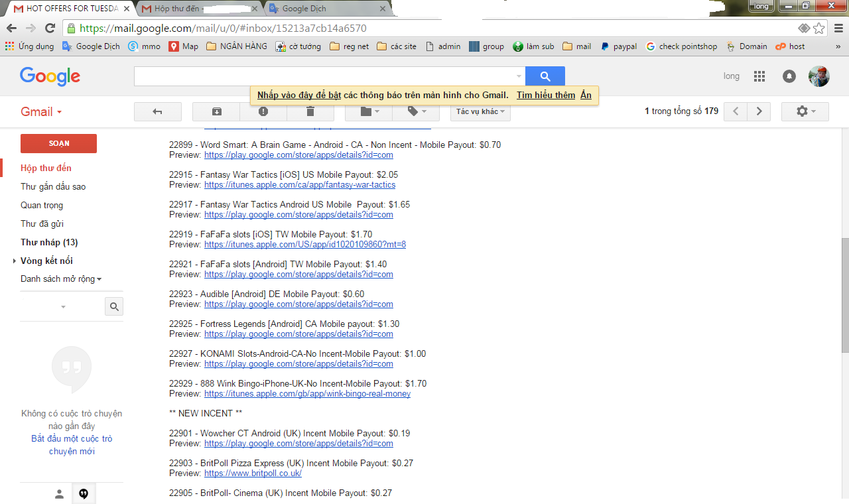Expand Vòng kết nối triangle
The width and height of the screenshot is (849, 504).
point(15,261)
